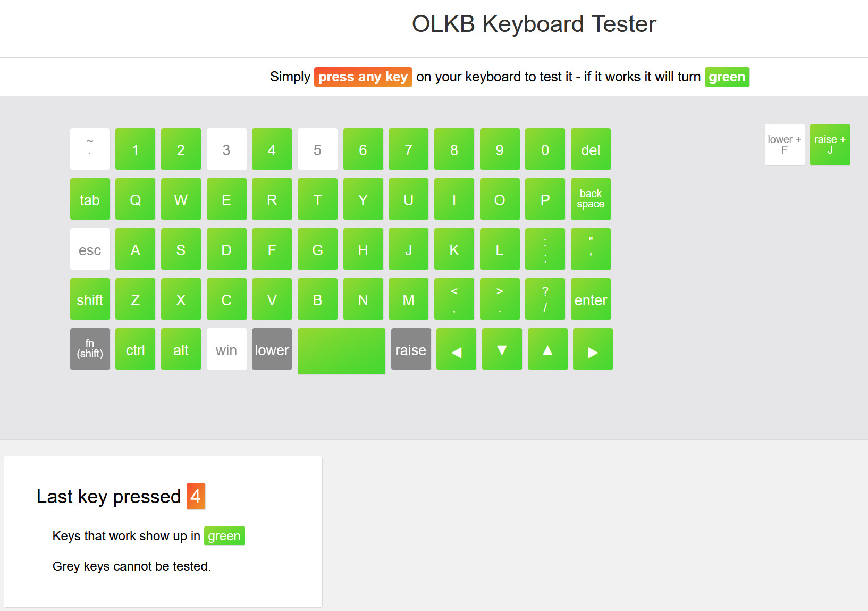Click the untested number 3 key
This screenshot has width=868, height=611.
pos(226,149)
